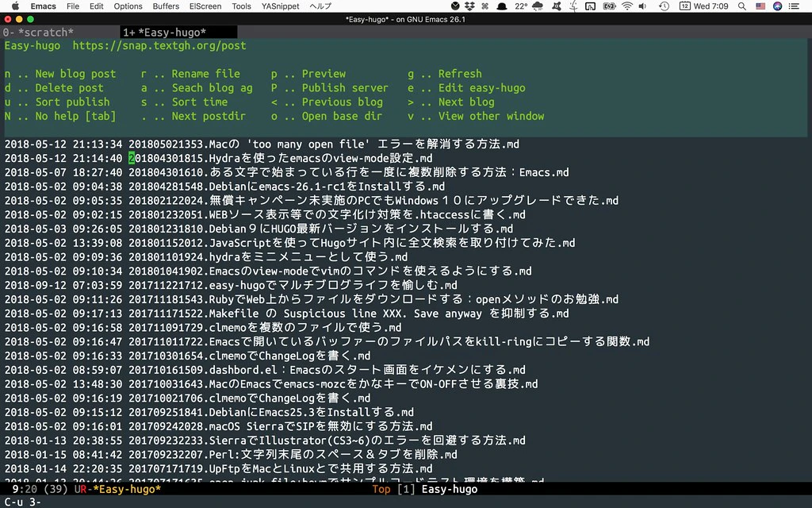The height and width of the screenshot is (508, 812).
Task: Open the Buffers menu
Action: click(x=166, y=6)
